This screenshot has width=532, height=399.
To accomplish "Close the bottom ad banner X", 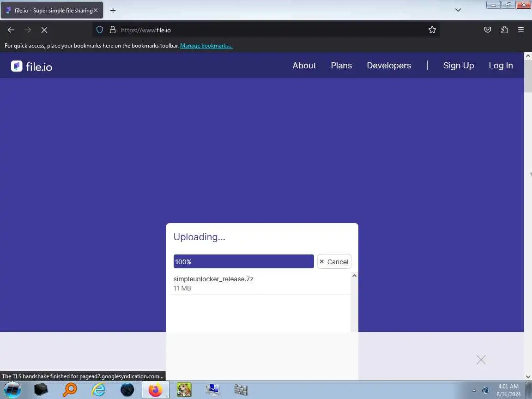I will 481,360.
